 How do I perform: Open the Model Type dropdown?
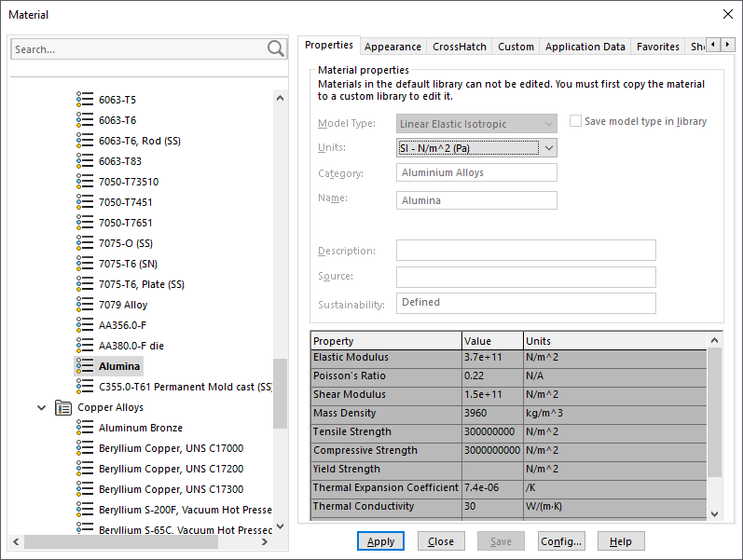pos(548,123)
